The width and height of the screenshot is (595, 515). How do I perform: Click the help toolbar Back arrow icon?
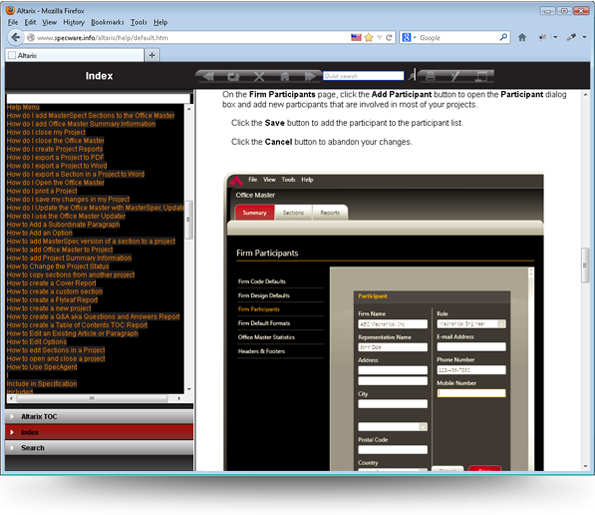click(x=208, y=76)
